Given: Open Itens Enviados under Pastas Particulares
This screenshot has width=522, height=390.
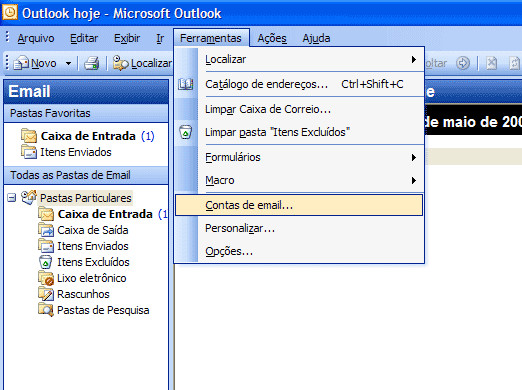Looking at the screenshot, I should (93, 246).
